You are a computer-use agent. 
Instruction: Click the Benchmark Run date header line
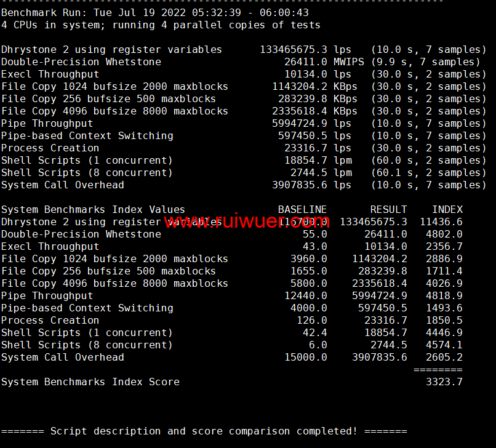154,12
